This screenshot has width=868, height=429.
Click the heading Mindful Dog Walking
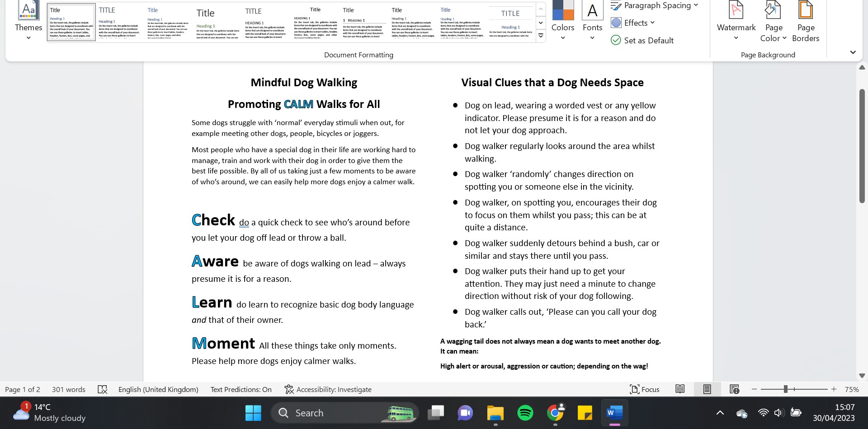[x=304, y=83]
